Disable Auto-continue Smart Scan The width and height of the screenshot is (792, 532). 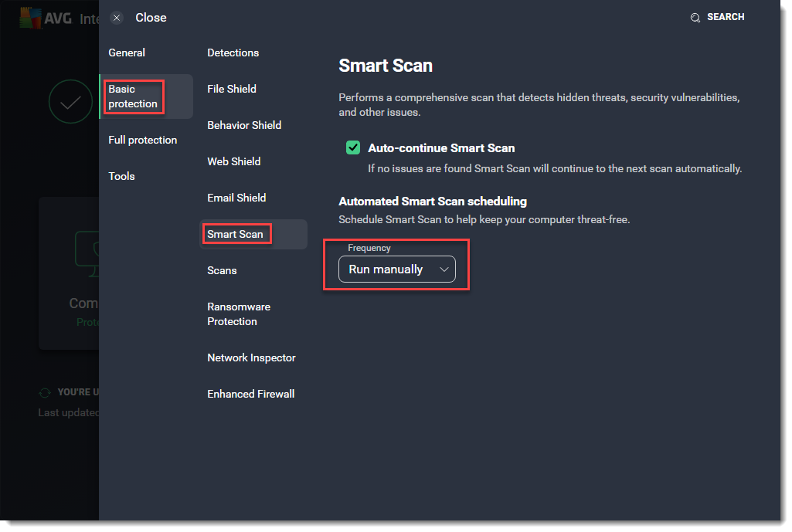(x=353, y=147)
